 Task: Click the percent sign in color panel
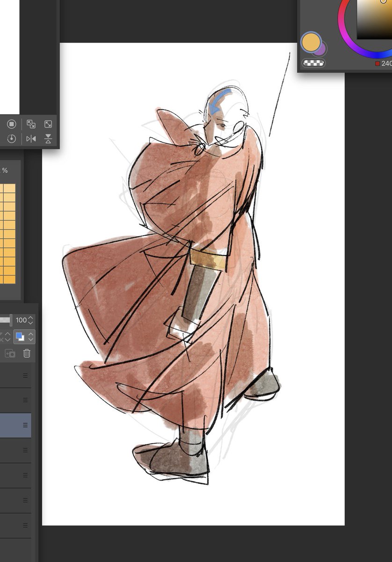click(x=5, y=170)
